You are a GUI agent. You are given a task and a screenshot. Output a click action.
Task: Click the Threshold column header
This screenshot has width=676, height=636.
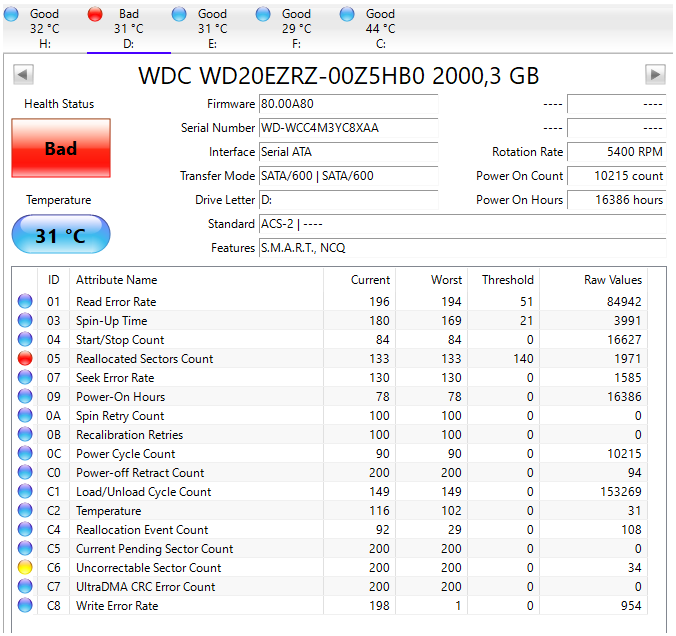tap(504, 280)
